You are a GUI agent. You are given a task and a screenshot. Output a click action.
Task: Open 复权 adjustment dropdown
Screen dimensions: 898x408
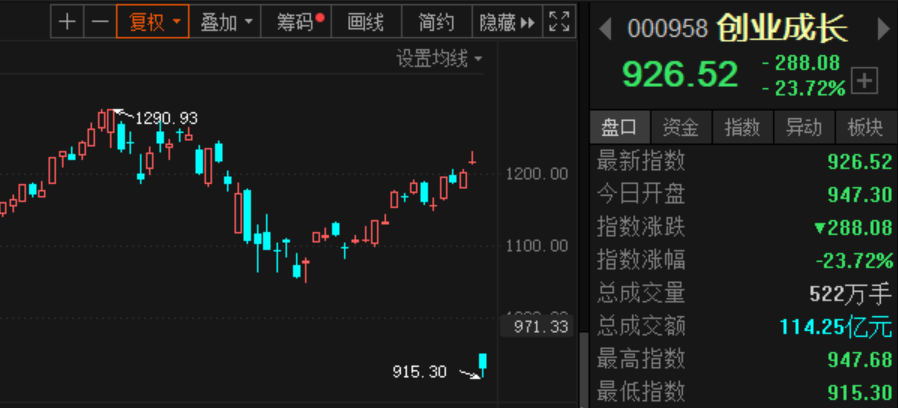click(x=152, y=22)
